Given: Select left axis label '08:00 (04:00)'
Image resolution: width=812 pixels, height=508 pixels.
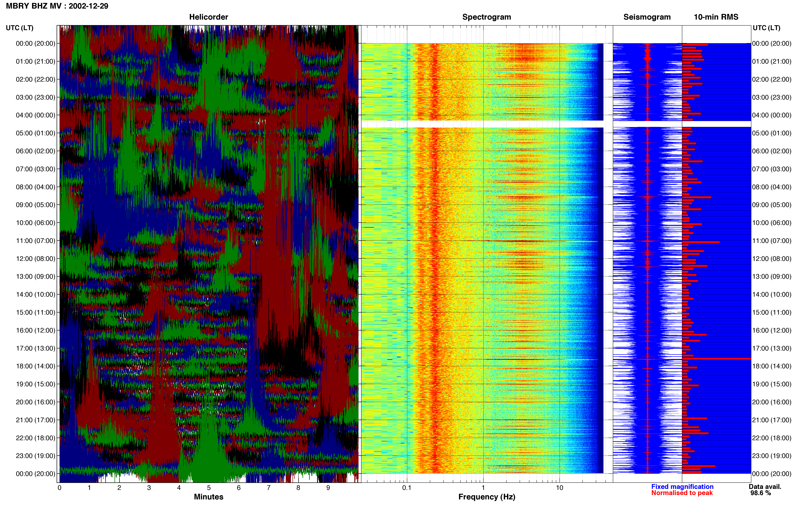Looking at the screenshot, I should (36, 187).
